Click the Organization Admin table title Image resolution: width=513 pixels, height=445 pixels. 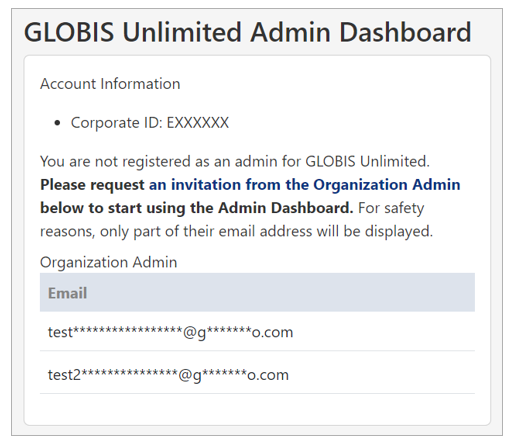pyautogui.click(x=108, y=262)
